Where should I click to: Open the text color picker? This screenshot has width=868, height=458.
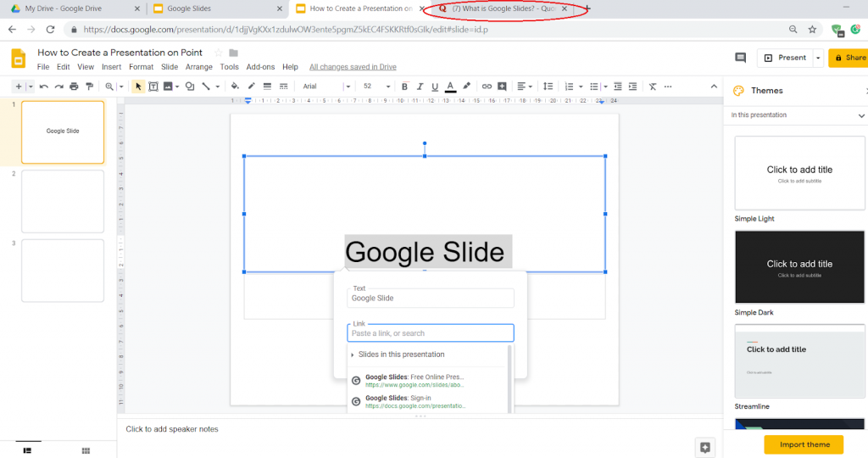coord(450,87)
